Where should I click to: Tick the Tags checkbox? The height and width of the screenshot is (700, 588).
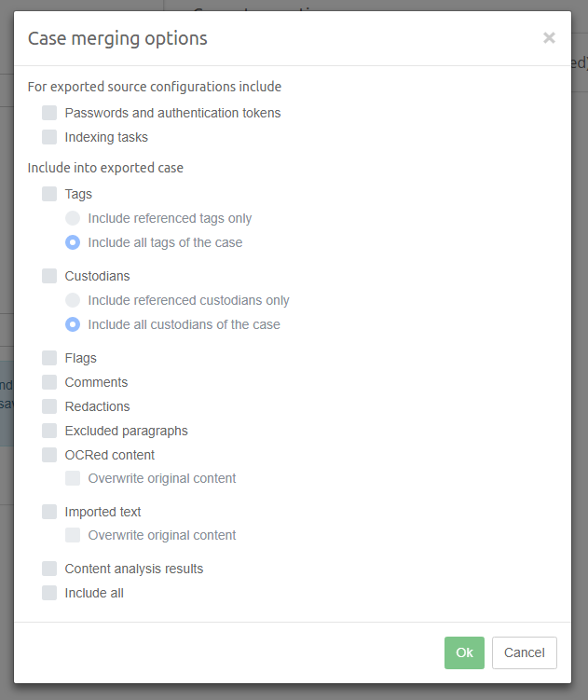(x=49, y=194)
